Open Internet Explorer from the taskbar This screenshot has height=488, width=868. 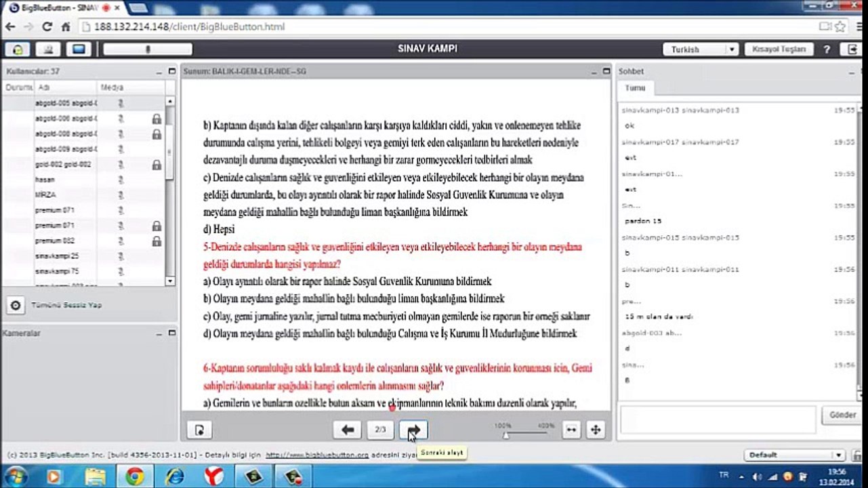click(174, 476)
